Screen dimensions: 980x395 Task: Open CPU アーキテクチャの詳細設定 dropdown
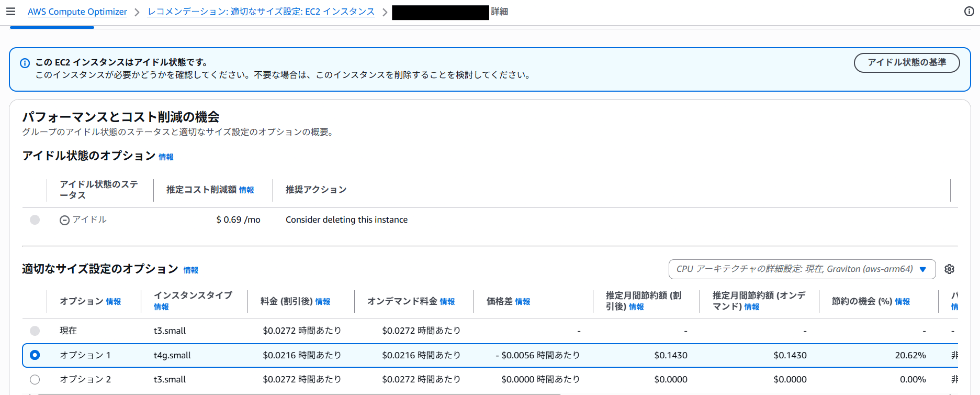802,269
